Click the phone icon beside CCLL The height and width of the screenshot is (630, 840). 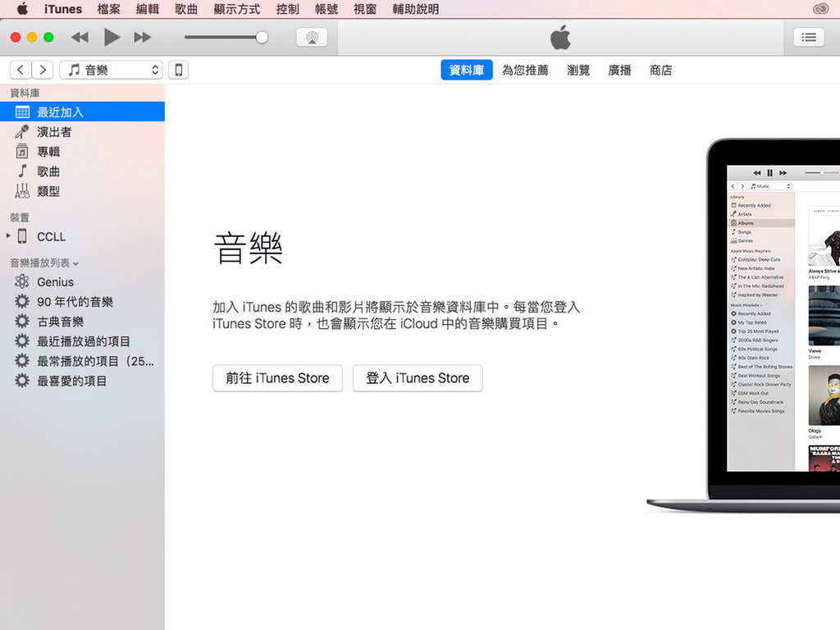tap(22, 236)
